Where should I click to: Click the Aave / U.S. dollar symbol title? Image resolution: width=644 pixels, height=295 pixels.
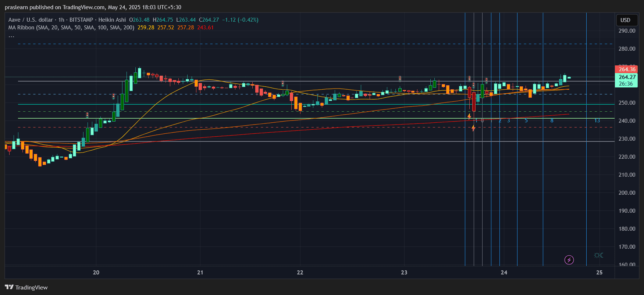[x=31, y=20]
